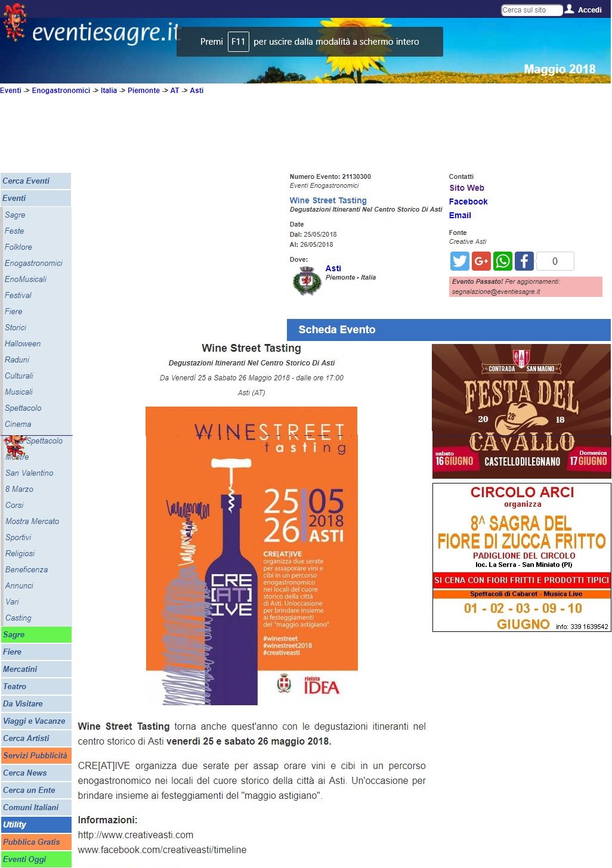Click the Cerca sul sito search field
This screenshot has height=868, width=612.
[531, 10]
